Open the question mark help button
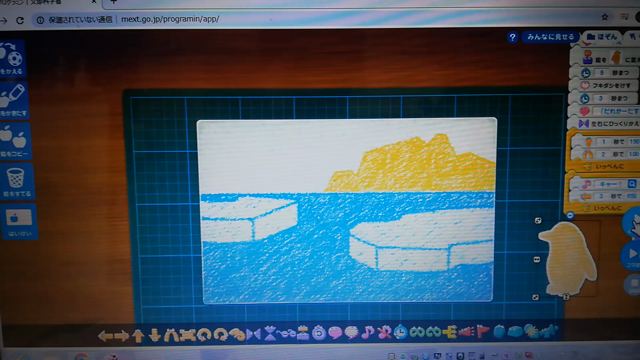 [x=512, y=37]
